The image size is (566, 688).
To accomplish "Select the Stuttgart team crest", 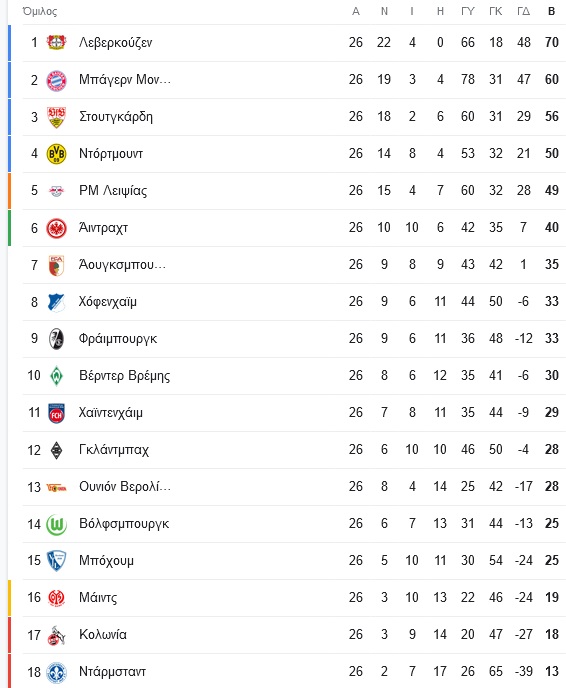I will (56, 117).
